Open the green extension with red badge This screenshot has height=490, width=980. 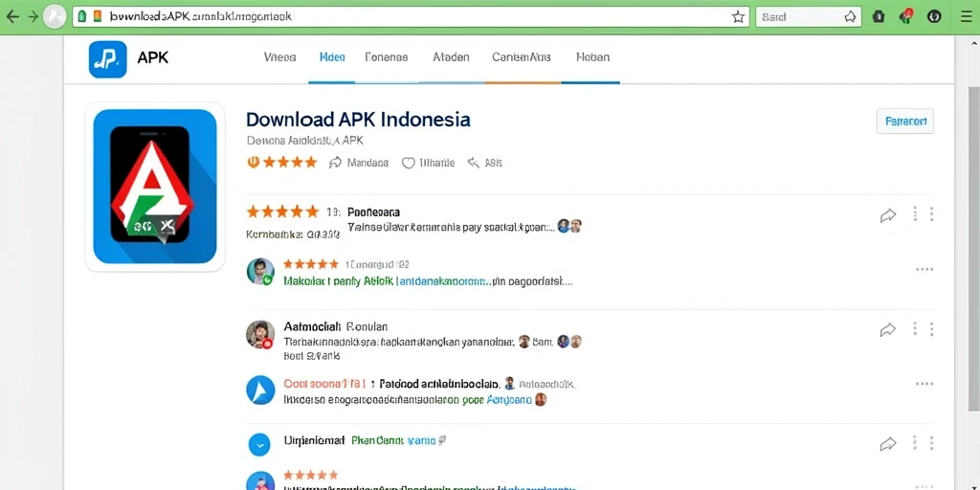point(905,16)
